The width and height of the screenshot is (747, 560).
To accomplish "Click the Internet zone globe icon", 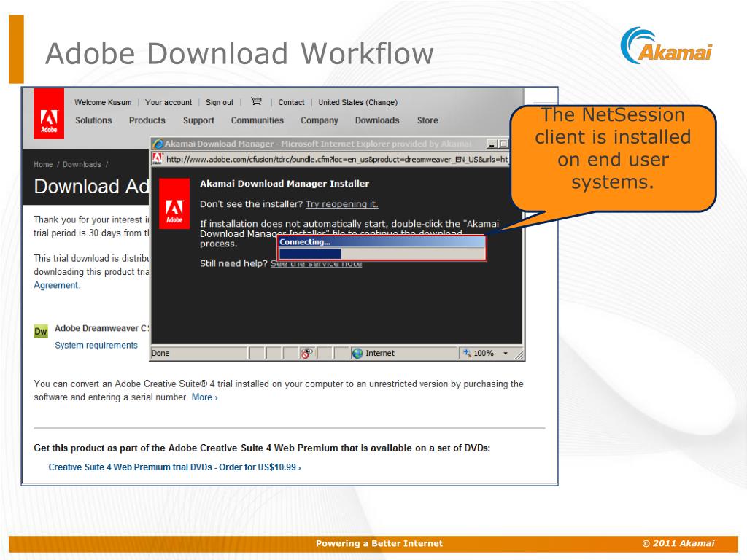I will [357, 354].
